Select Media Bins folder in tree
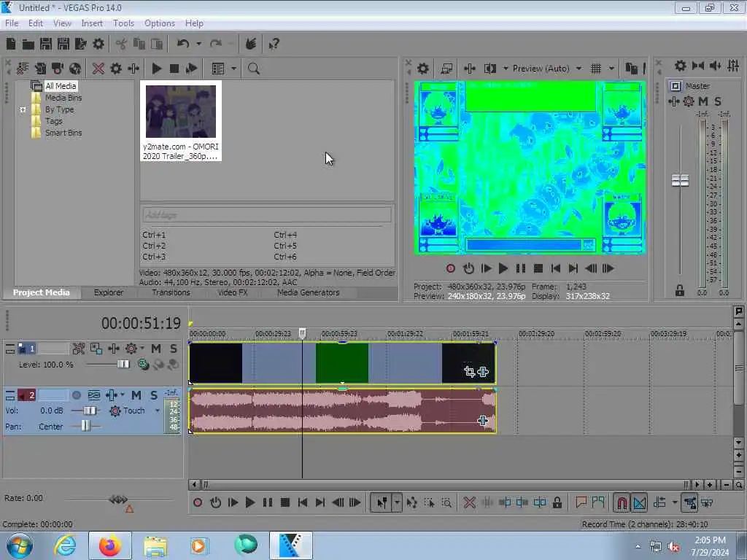The width and height of the screenshot is (747, 560). [63, 98]
